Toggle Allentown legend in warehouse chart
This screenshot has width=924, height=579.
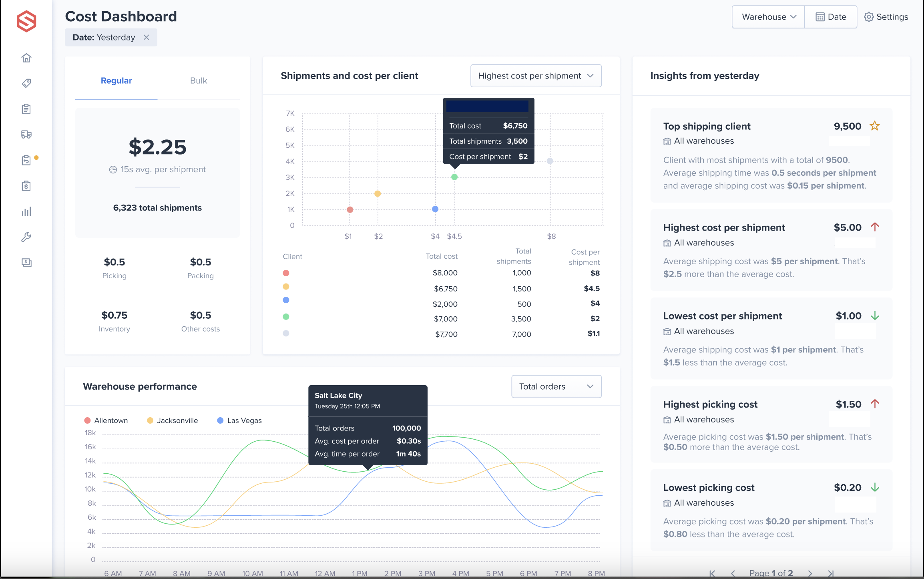pos(106,420)
